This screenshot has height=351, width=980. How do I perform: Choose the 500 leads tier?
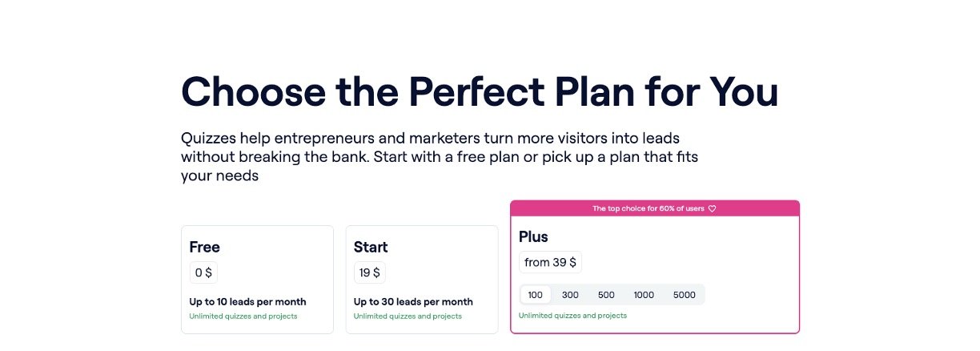click(606, 295)
